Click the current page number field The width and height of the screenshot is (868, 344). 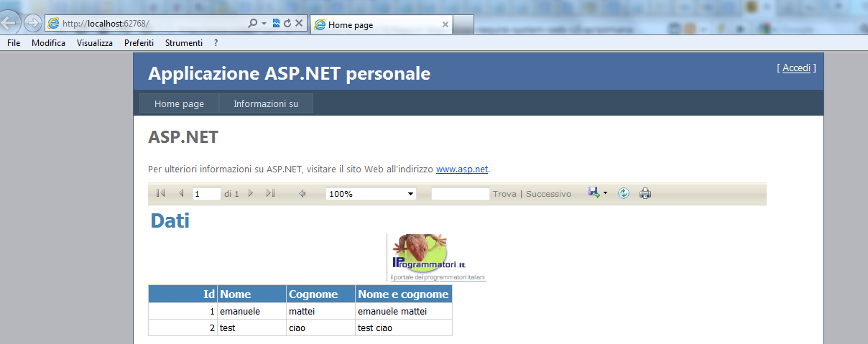click(x=206, y=194)
